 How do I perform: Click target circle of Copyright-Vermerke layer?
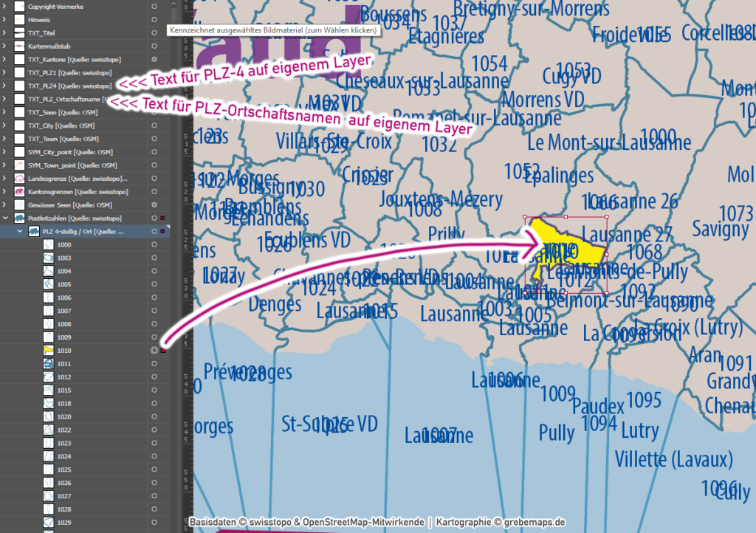[x=154, y=7]
